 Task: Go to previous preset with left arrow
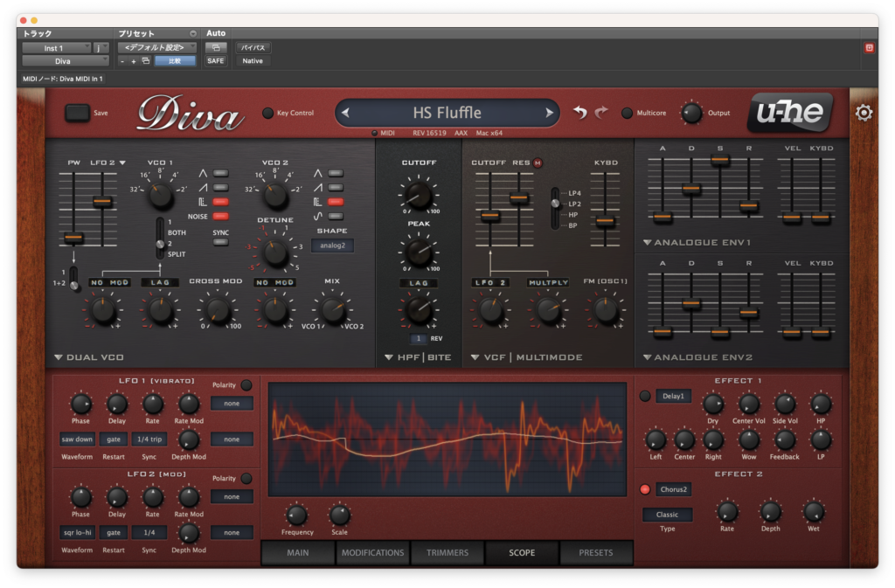(x=345, y=113)
